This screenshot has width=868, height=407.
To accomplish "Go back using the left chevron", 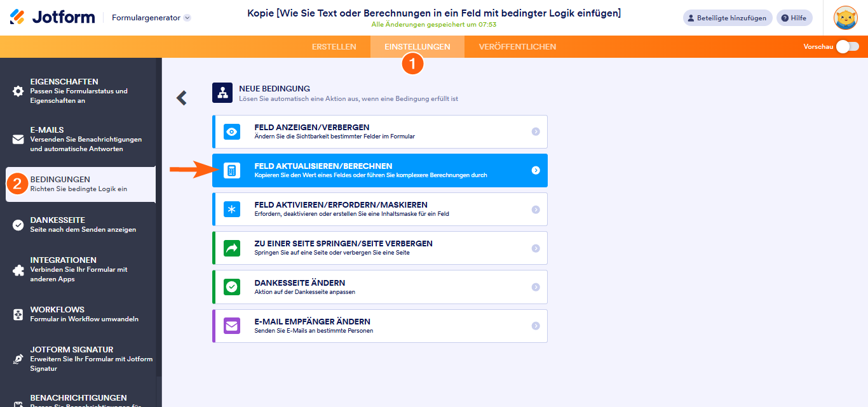I will [x=182, y=98].
